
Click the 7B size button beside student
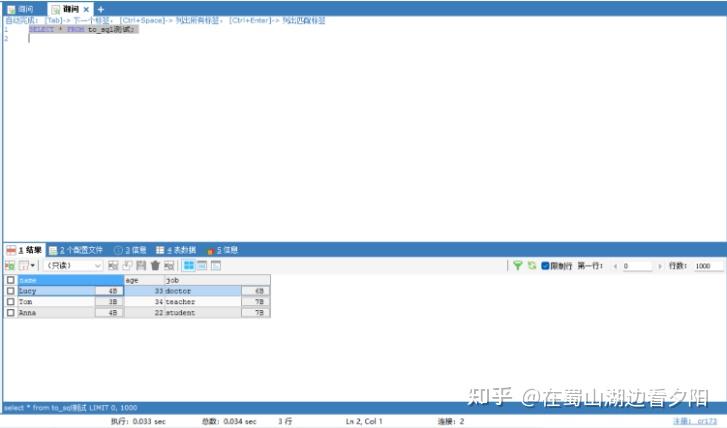coord(255,313)
